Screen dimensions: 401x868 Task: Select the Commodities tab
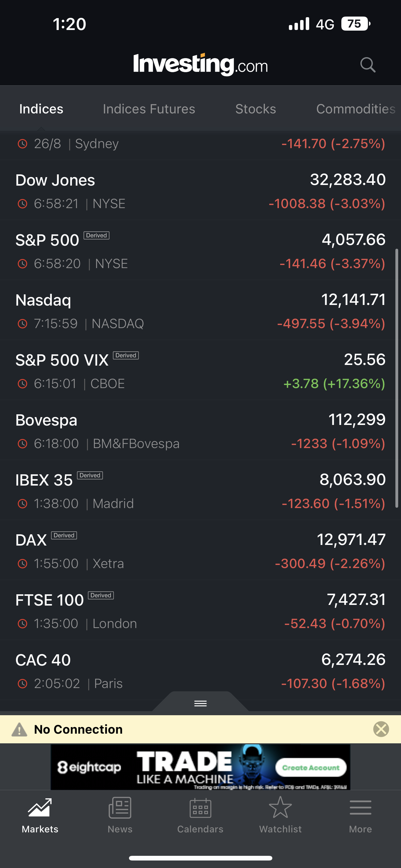tap(355, 109)
